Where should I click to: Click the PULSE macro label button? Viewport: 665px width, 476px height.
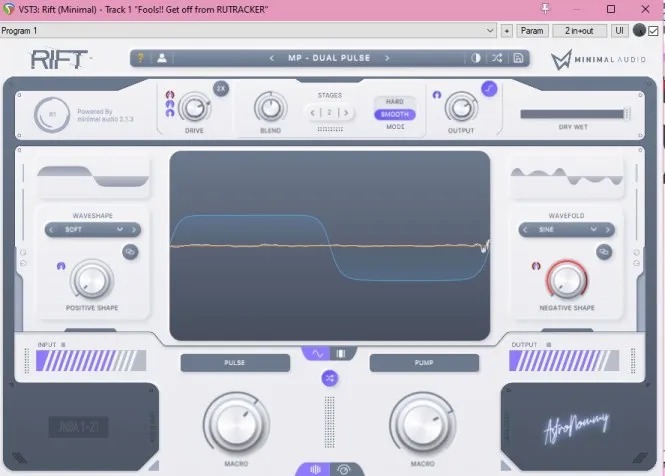[236, 362]
